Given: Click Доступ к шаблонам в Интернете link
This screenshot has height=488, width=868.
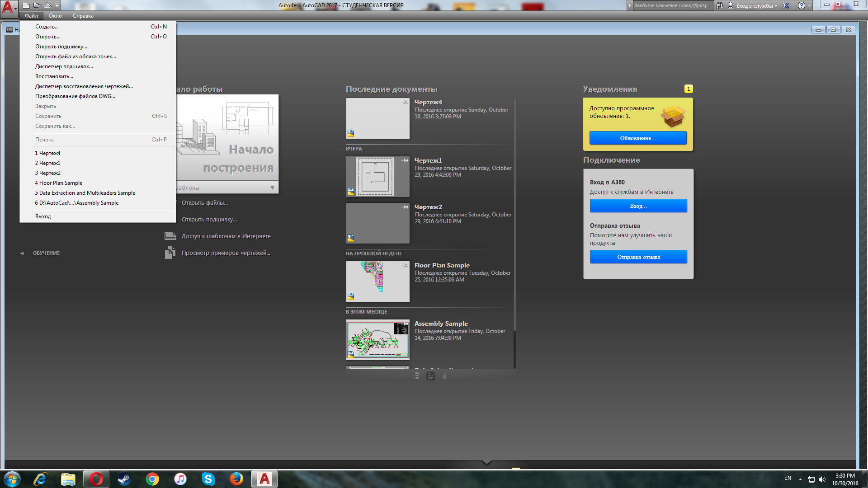Looking at the screenshot, I should tap(226, 236).
